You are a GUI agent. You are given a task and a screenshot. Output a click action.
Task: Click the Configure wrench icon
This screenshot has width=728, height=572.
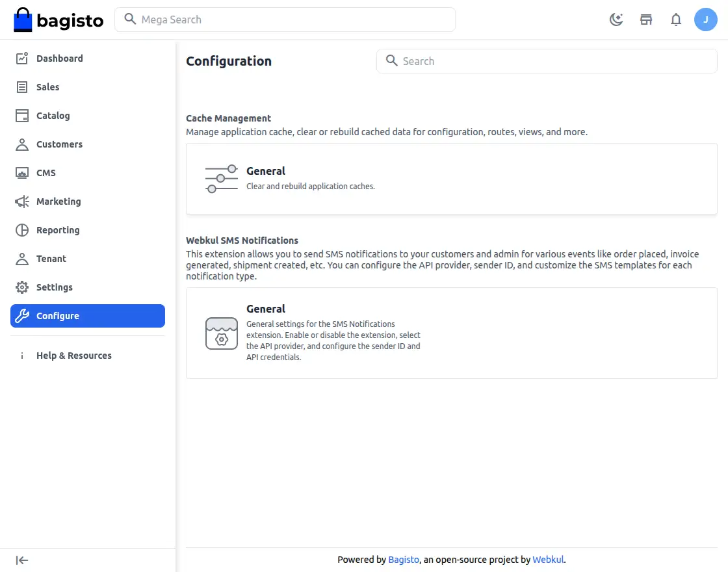click(x=22, y=316)
